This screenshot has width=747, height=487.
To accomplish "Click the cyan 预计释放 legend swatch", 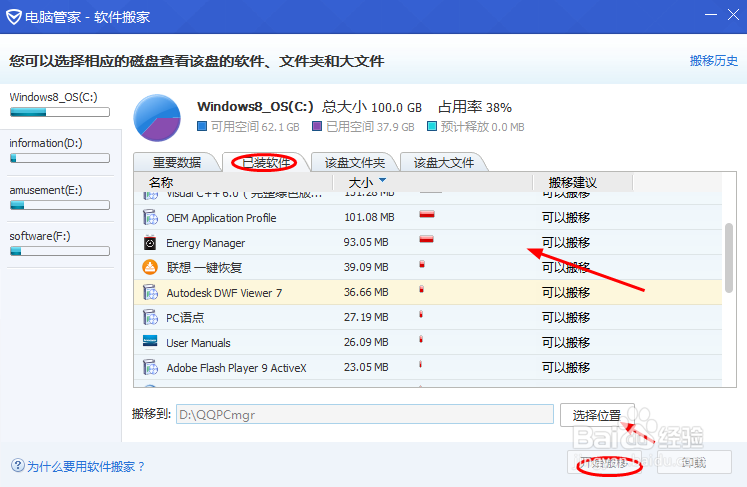I will coord(432,126).
